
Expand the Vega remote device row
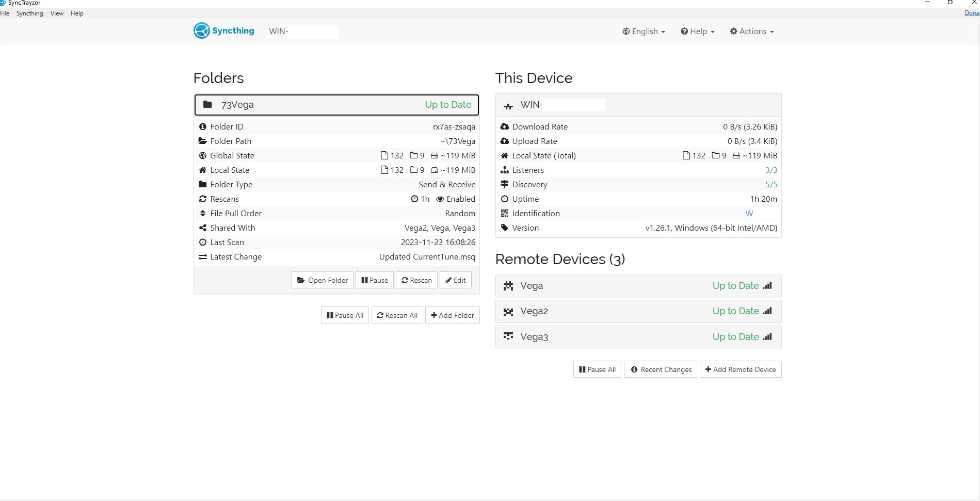[638, 286]
